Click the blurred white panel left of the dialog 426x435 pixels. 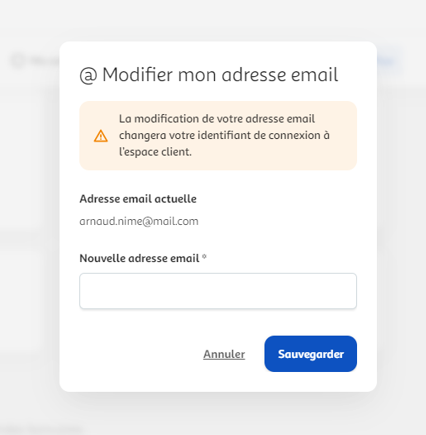click(21, 160)
